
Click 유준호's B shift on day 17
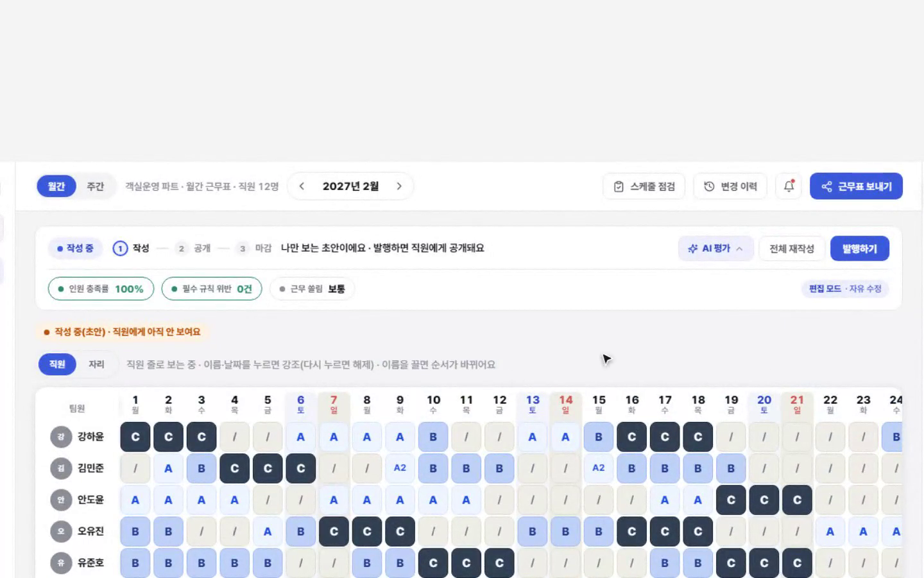665,563
